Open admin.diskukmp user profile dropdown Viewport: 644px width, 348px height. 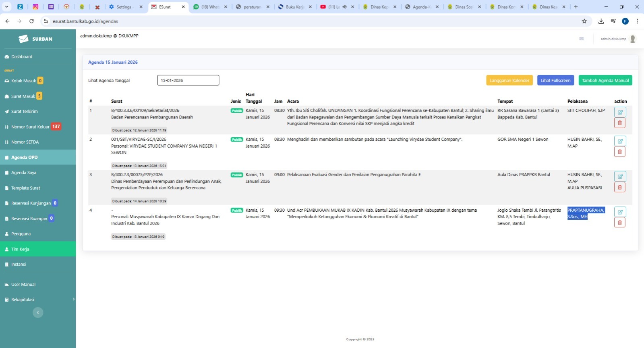618,39
